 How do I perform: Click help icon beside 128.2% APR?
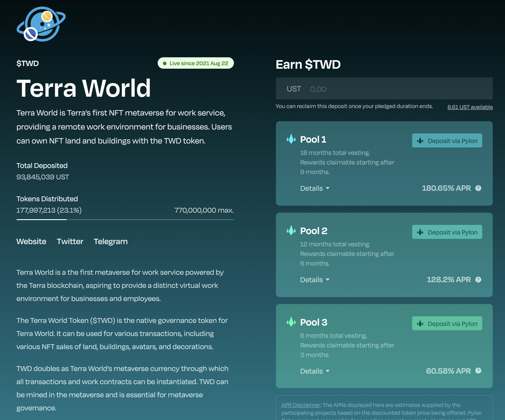(x=478, y=279)
